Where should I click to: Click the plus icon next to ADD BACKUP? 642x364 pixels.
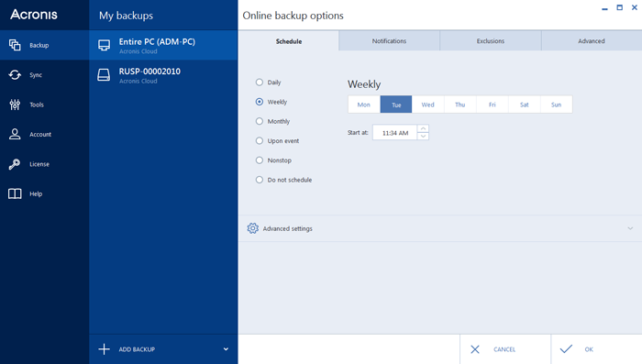[x=104, y=349]
